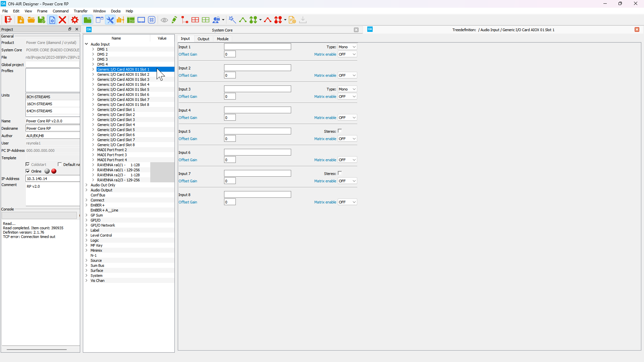
Task: Click the red table grid icon
Action: pos(195,20)
